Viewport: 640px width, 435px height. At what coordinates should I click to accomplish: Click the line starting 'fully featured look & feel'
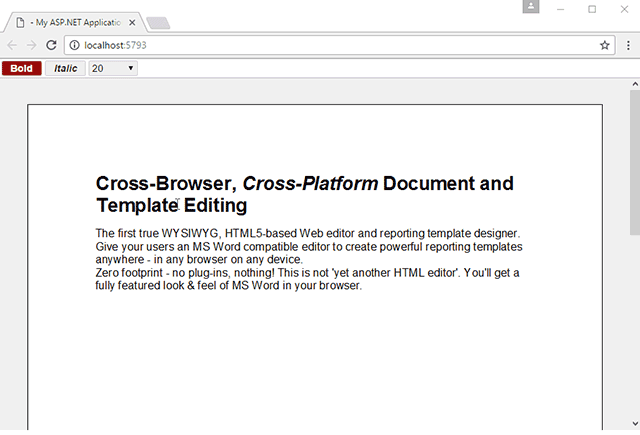[x=229, y=285]
